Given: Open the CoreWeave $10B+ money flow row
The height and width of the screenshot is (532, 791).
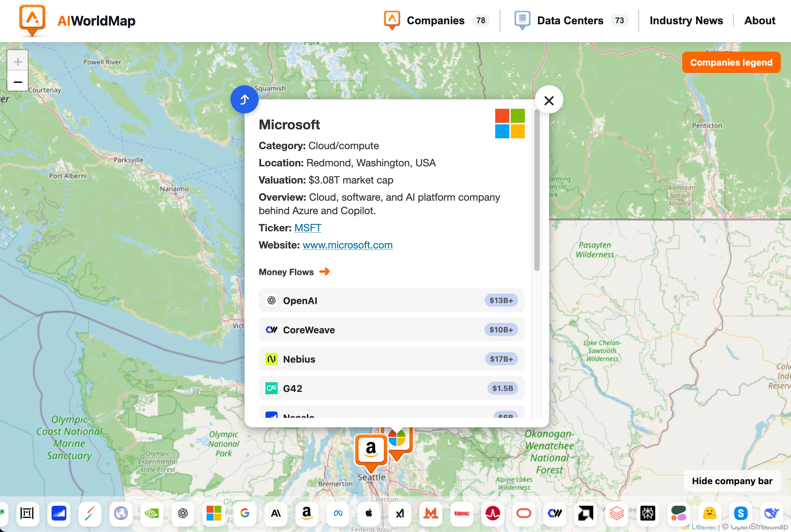Looking at the screenshot, I should [x=391, y=329].
